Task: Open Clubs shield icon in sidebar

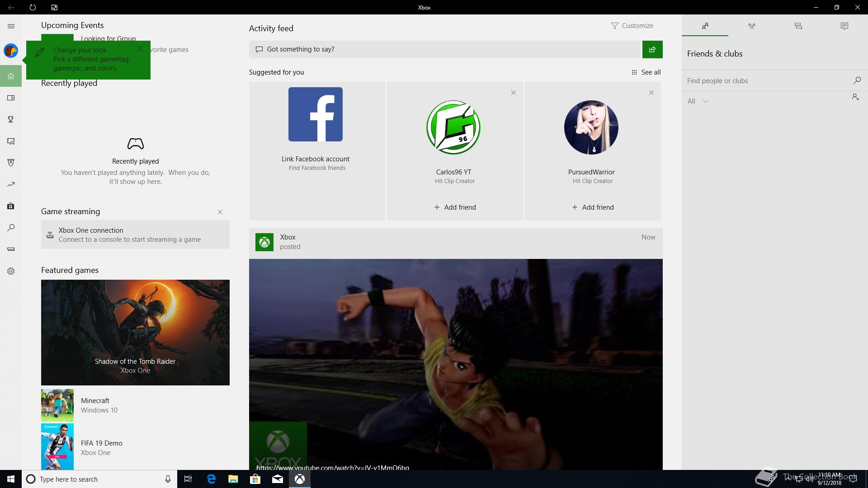Action: click(x=11, y=163)
